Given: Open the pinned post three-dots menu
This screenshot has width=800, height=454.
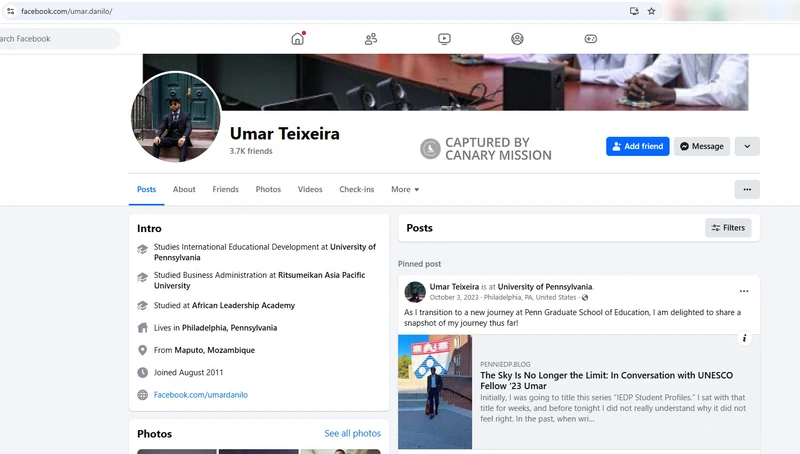Looking at the screenshot, I should point(744,291).
